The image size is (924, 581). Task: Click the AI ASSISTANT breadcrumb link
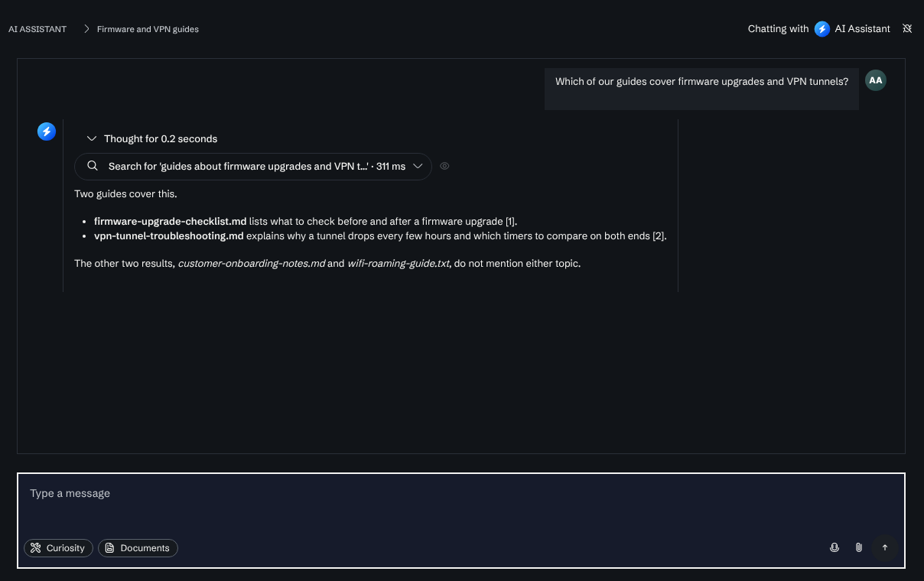click(37, 29)
